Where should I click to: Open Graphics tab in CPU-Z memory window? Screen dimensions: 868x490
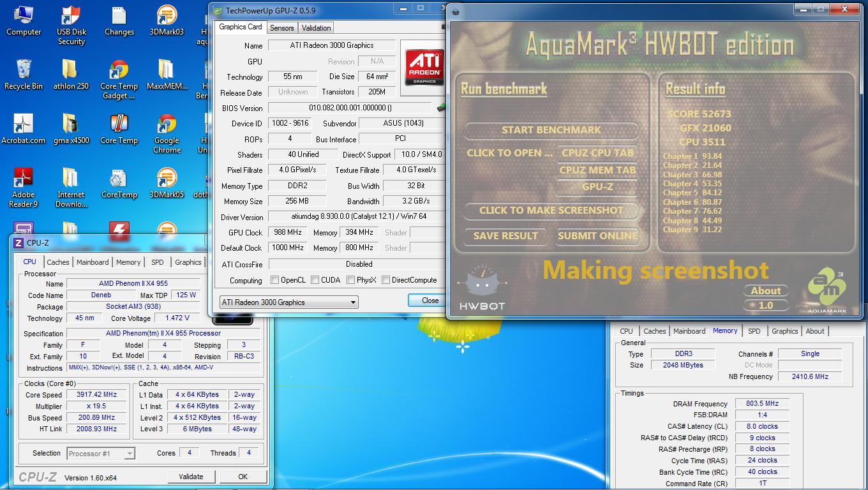[784, 331]
